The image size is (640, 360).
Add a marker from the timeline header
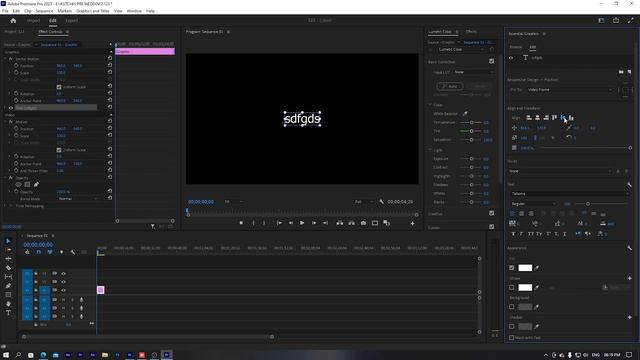click(61, 252)
